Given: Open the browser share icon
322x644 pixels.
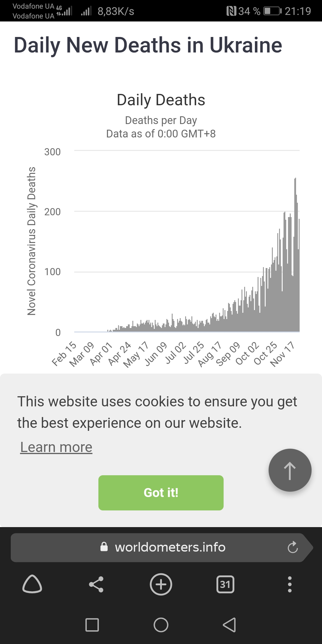Looking at the screenshot, I should 96,584.
